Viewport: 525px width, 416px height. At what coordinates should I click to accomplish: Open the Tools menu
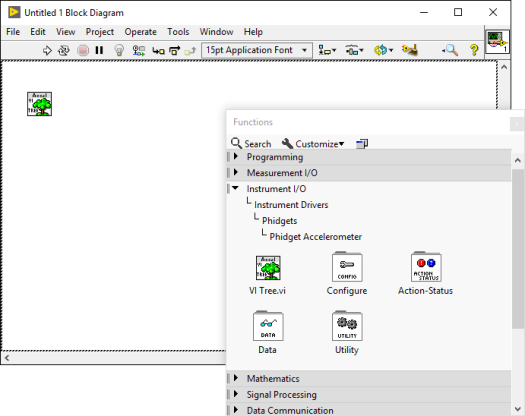178,32
